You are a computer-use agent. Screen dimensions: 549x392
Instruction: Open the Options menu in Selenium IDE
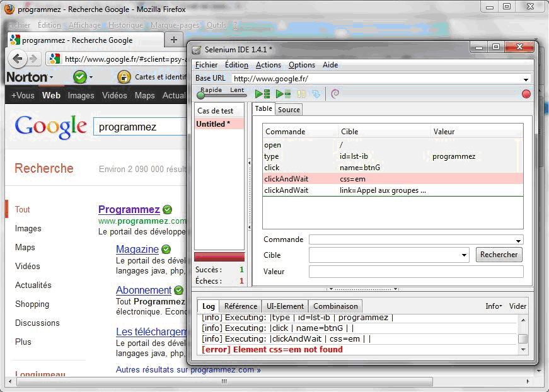point(301,65)
